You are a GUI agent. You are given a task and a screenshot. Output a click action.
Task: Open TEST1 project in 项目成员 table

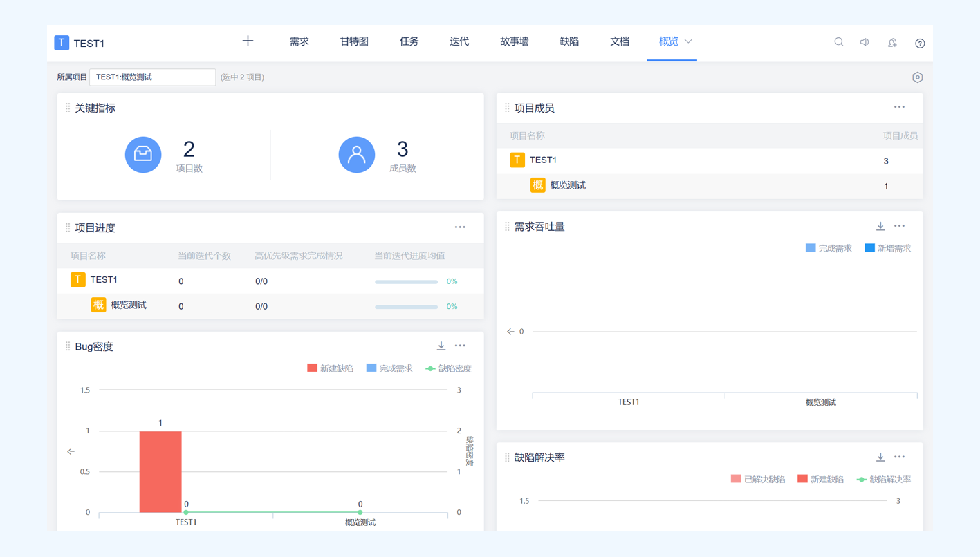point(543,160)
